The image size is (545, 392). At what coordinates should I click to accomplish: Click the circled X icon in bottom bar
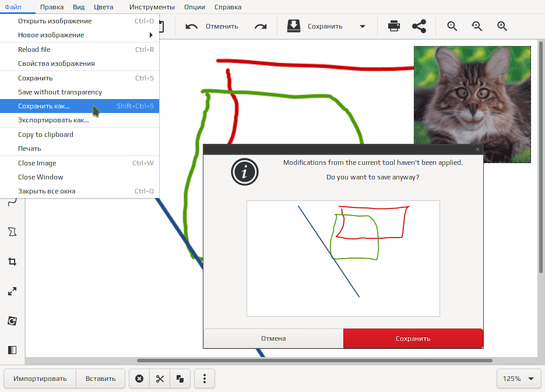(139, 379)
